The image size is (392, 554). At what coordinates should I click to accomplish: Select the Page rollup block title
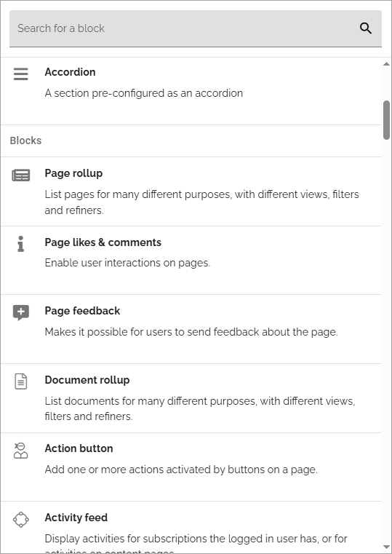[x=73, y=173]
